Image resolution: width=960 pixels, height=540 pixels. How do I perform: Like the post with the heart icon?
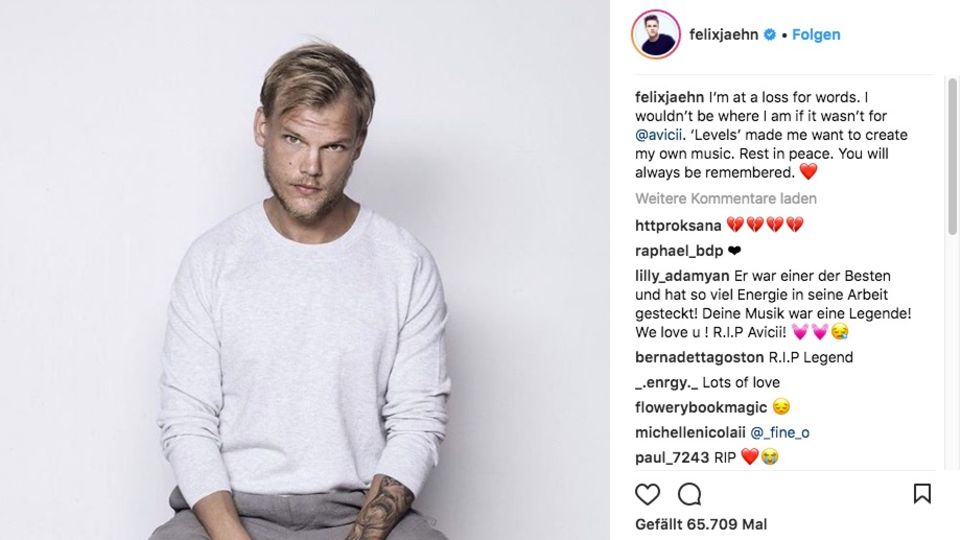(648, 494)
